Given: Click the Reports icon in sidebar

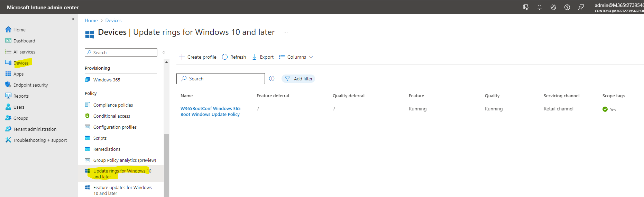Looking at the screenshot, I should tap(8, 96).
